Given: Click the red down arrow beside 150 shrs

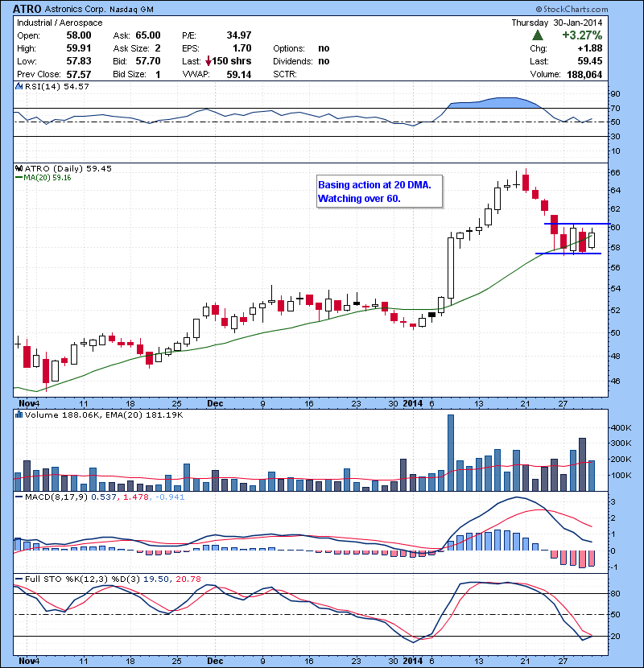Looking at the screenshot, I should click(208, 61).
